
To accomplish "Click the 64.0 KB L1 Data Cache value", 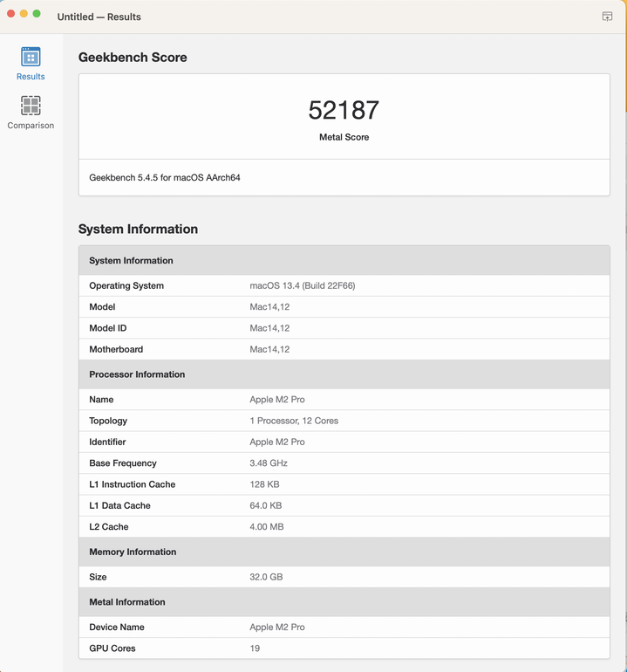I will click(x=265, y=505).
